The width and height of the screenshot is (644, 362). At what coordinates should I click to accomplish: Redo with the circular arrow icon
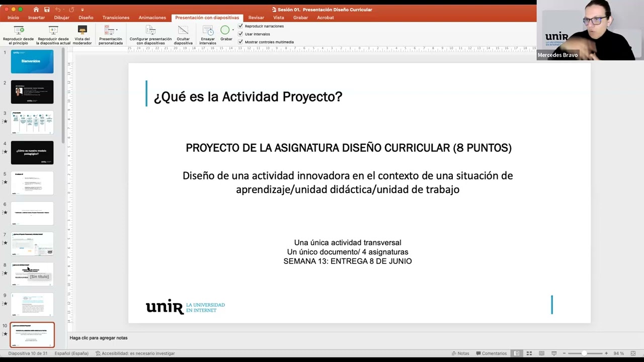tap(72, 10)
